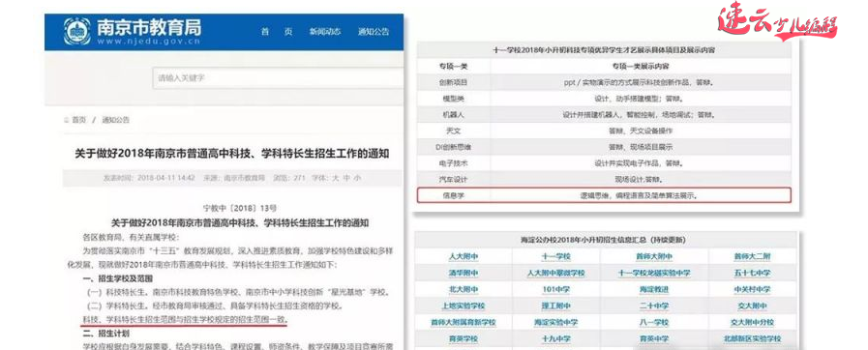Open the 人大附中翠微学校 link
The height and width of the screenshot is (350, 868).
555,274
